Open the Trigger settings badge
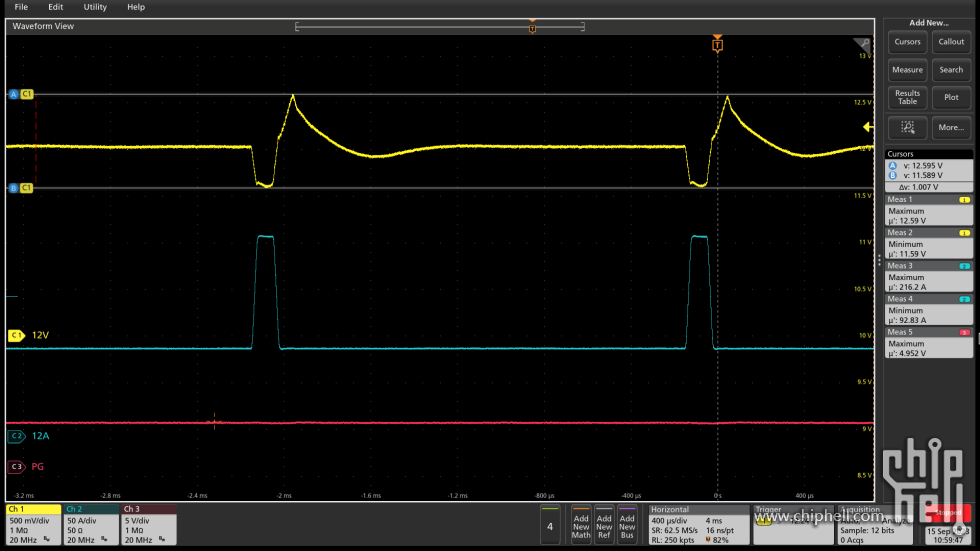This screenshot has width=980, height=551. click(794, 525)
